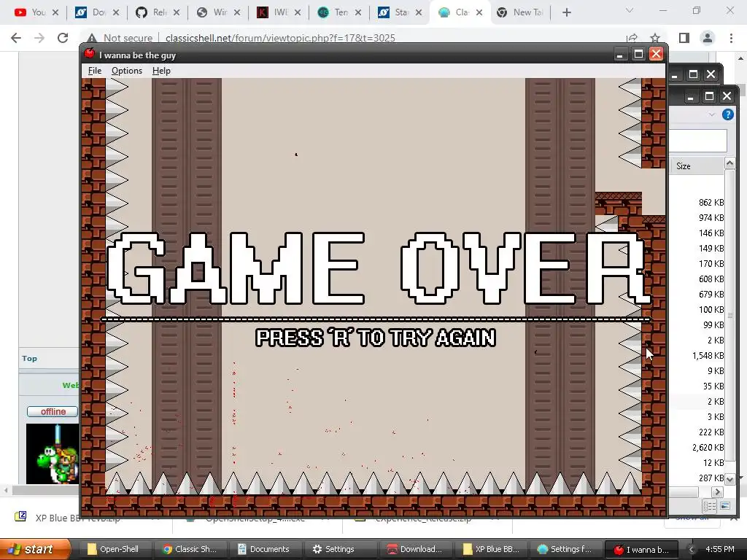
Task: Open the XP Blue BB zip download item
Action: (76, 518)
